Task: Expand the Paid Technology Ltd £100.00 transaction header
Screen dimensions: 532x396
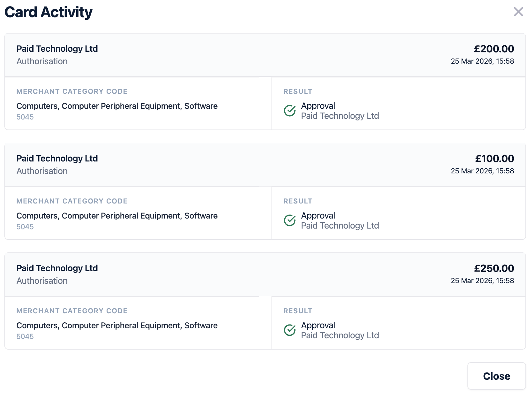Action: [265, 165]
